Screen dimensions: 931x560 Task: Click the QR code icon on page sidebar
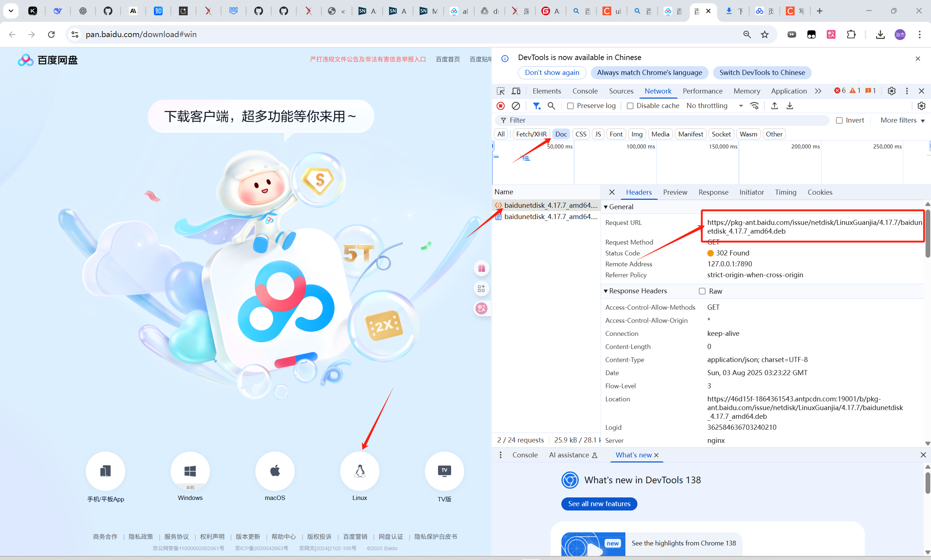point(481,289)
